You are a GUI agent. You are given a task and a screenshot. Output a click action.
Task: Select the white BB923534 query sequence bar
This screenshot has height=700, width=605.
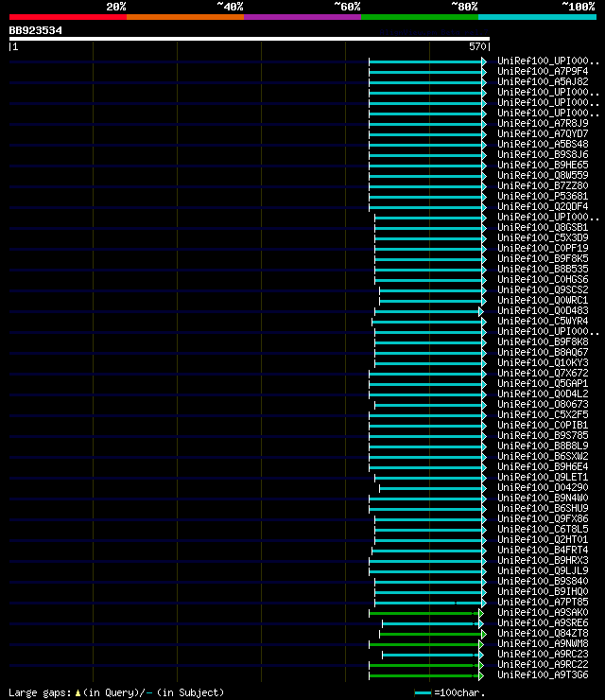click(x=250, y=39)
